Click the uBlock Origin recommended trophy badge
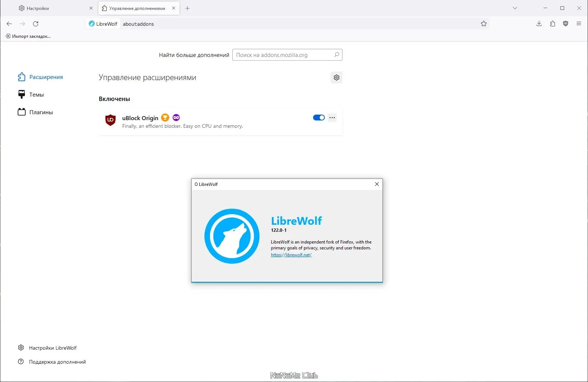Image resolution: width=588 pixels, height=382 pixels. click(x=165, y=118)
